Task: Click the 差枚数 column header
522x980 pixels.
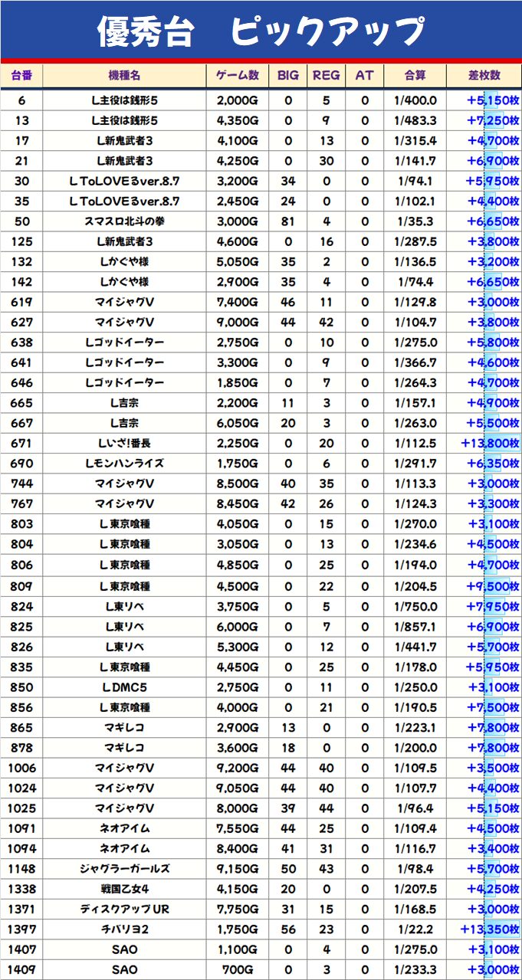Action: click(x=484, y=75)
